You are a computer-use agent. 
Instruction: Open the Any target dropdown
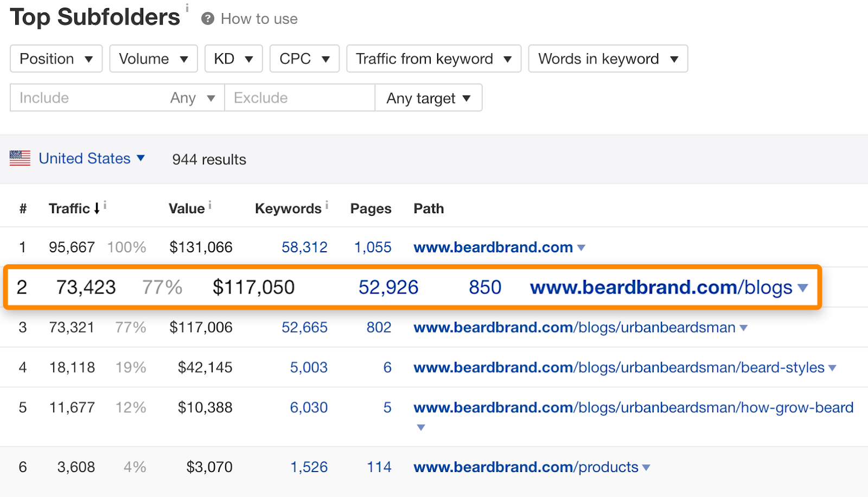click(429, 98)
